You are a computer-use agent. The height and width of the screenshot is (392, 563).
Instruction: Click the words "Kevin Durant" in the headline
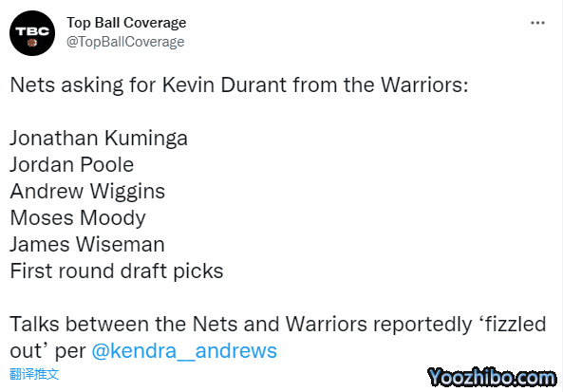[224, 85]
